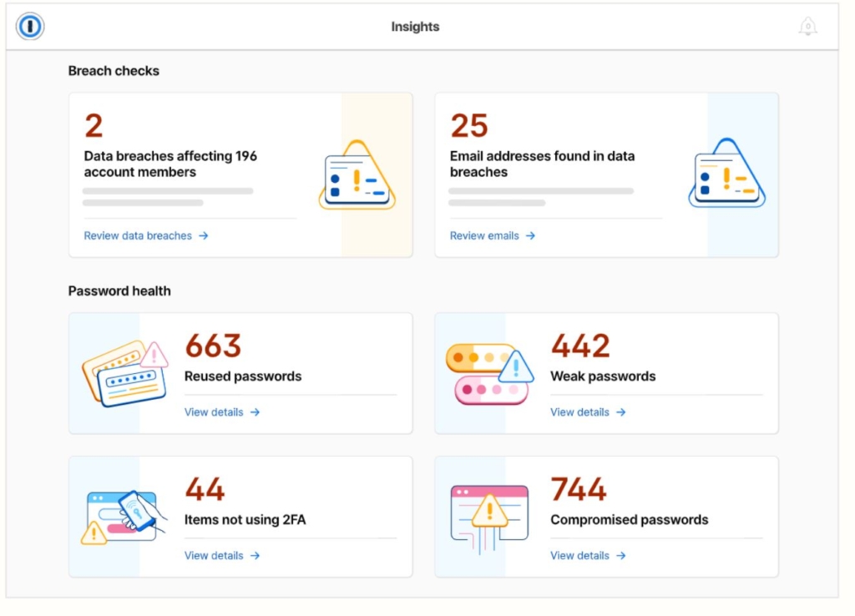View details for Compromised passwords
The width and height of the screenshot is (855, 616).
(581, 556)
